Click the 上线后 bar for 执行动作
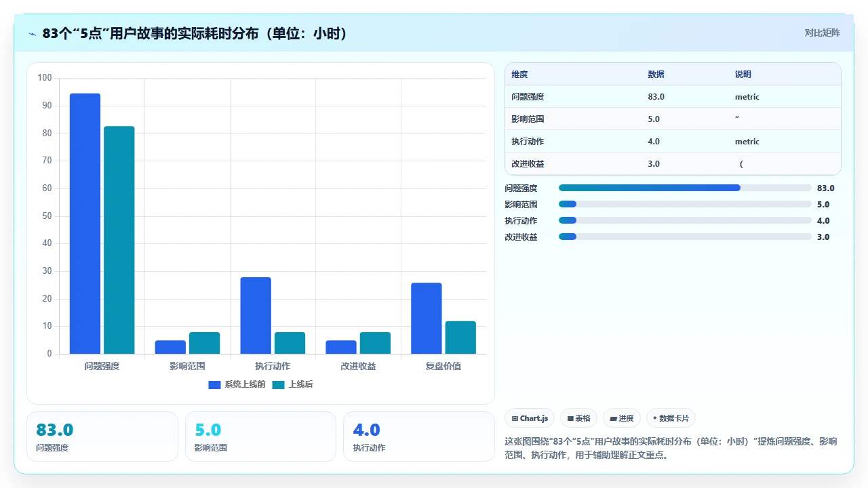Viewport: 868px width, 488px height. click(290, 343)
